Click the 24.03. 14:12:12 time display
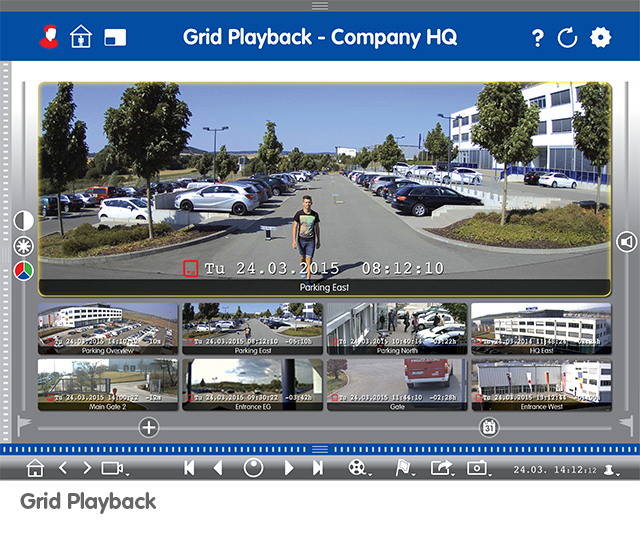 (x=555, y=470)
